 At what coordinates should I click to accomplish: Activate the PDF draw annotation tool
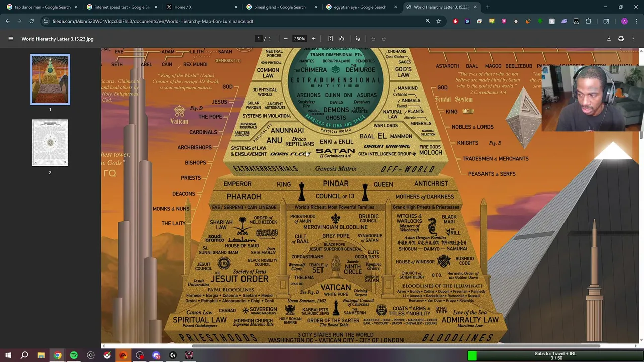point(358,39)
